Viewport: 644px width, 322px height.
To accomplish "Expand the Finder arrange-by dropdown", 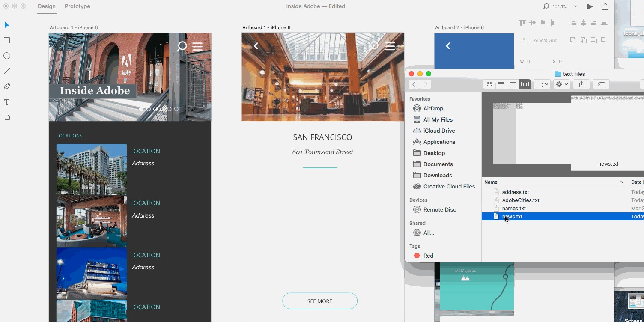I will (542, 84).
